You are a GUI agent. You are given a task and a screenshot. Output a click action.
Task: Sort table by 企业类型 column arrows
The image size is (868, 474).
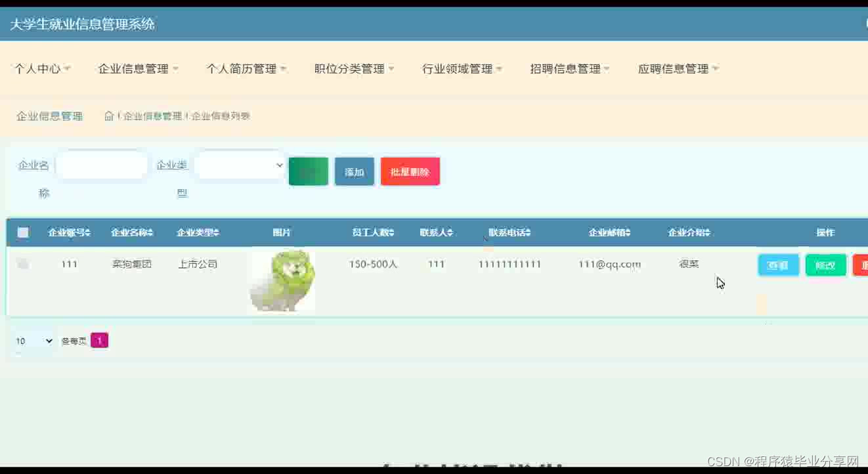click(x=217, y=232)
